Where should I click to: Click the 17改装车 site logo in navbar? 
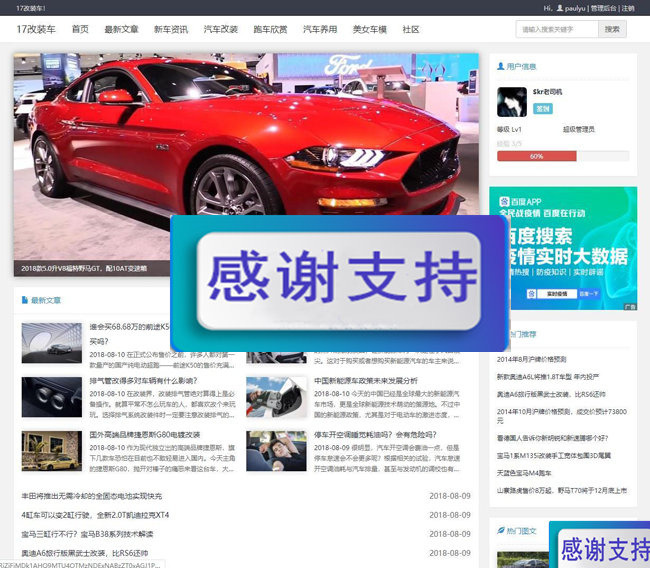click(36, 29)
